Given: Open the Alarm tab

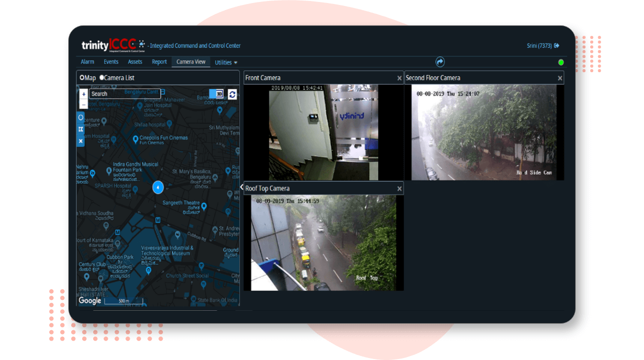Looking at the screenshot, I should (x=87, y=62).
